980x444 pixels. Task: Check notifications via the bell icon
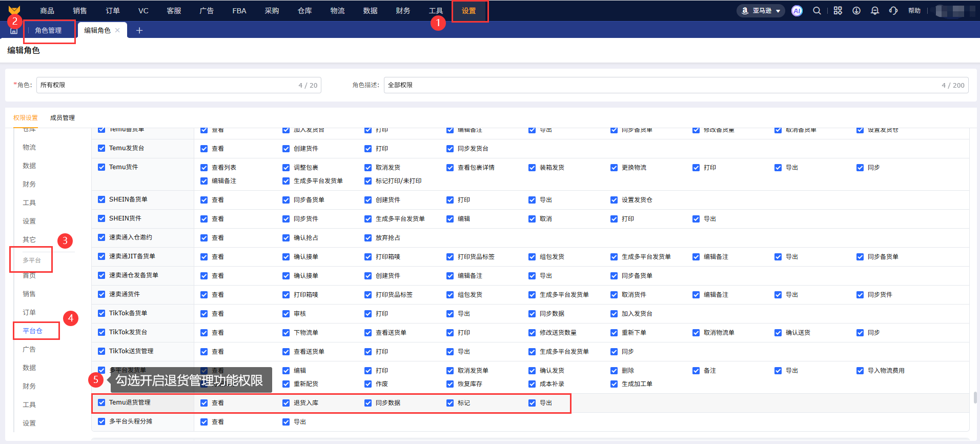coord(875,11)
